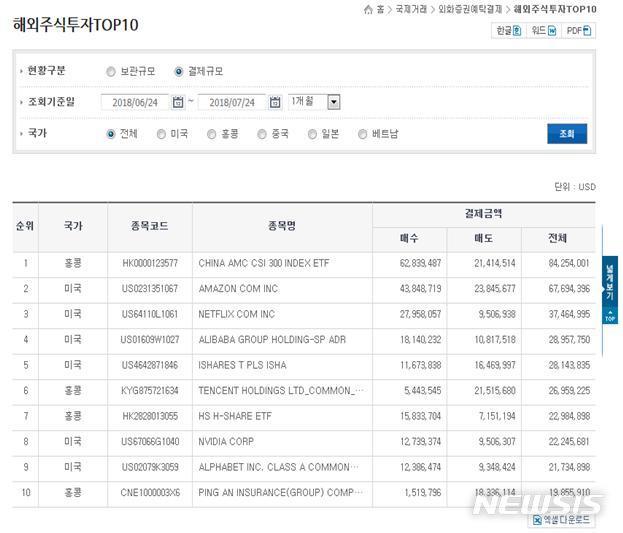Click stock code KYG875721634
Viewport: 623px width, 533px height.
(x=150, y=391)
